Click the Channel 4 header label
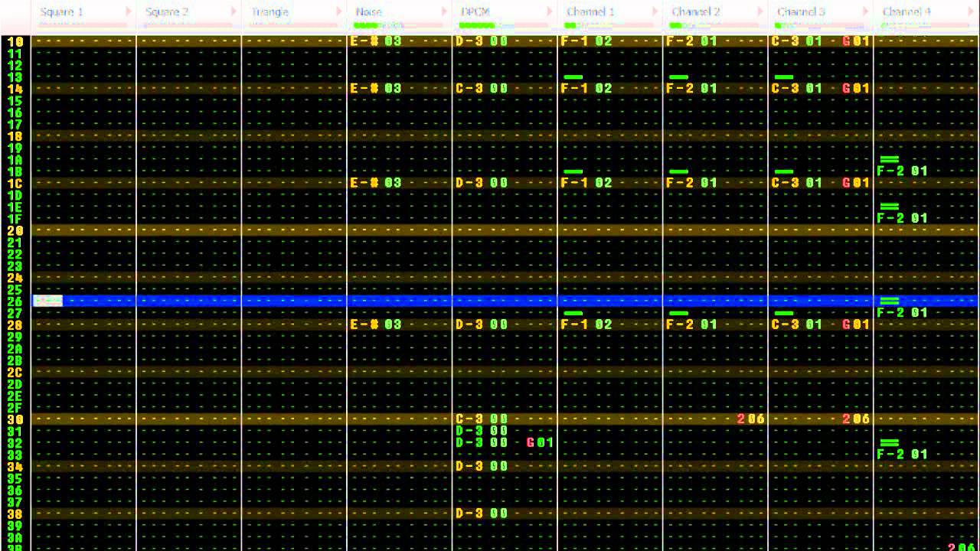Screen dimensions: 980x551 point(906,12)
